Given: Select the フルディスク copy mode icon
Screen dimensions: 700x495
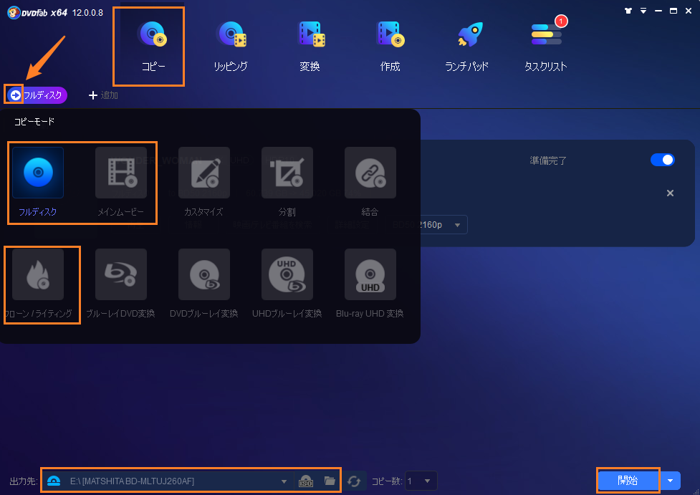Looking at the screenshot, I should pos(39,172).
